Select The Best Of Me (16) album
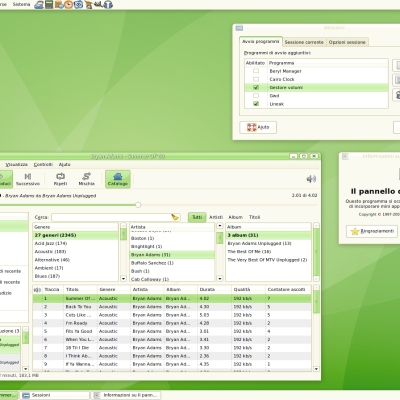This screenshot has height=400, width=400. (x=268, y=252)
